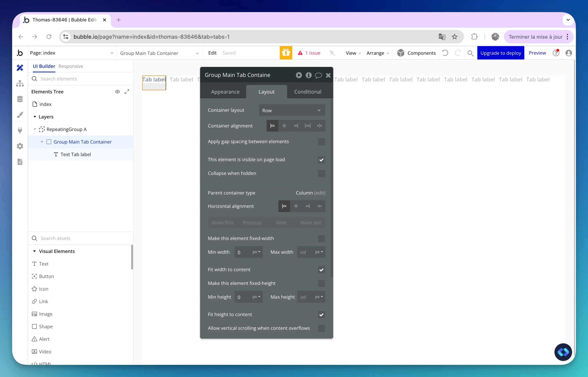The image size is (588, 377).
Task: Open the Logs document icon in sidebar
Action: click(x=20, y=162)
